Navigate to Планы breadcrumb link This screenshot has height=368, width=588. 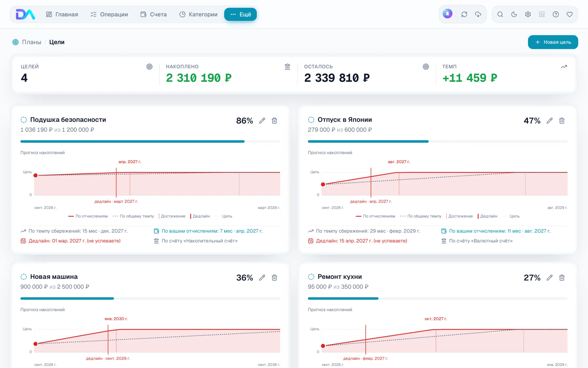tap(31, 42)
